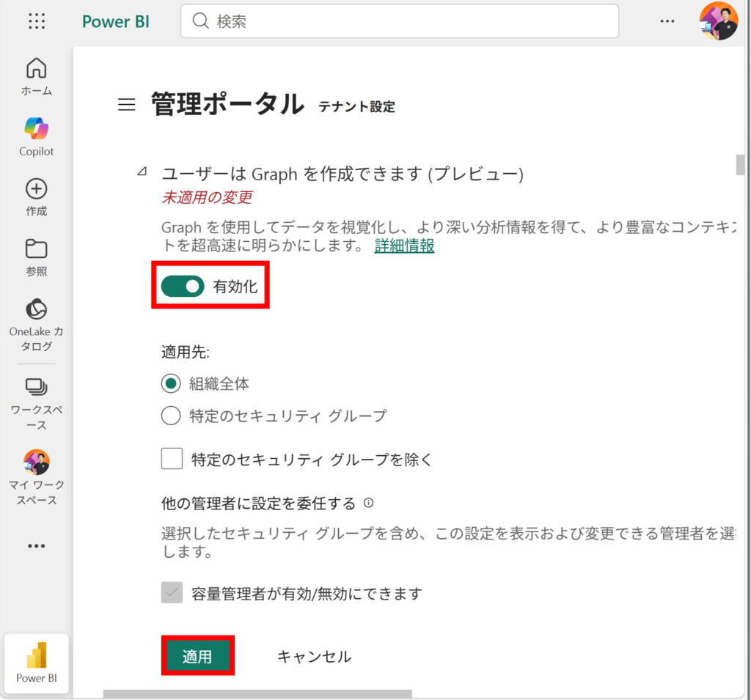Toggle the admin portal hamburger menu

coord(127,106)
